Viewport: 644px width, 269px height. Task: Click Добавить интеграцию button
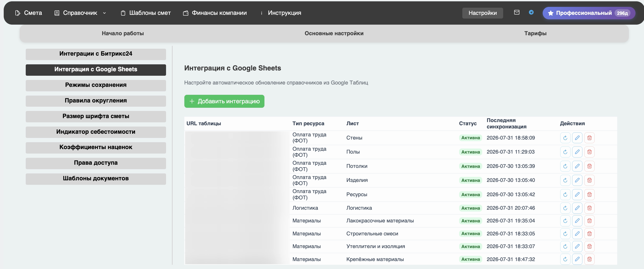click(224, 101)
